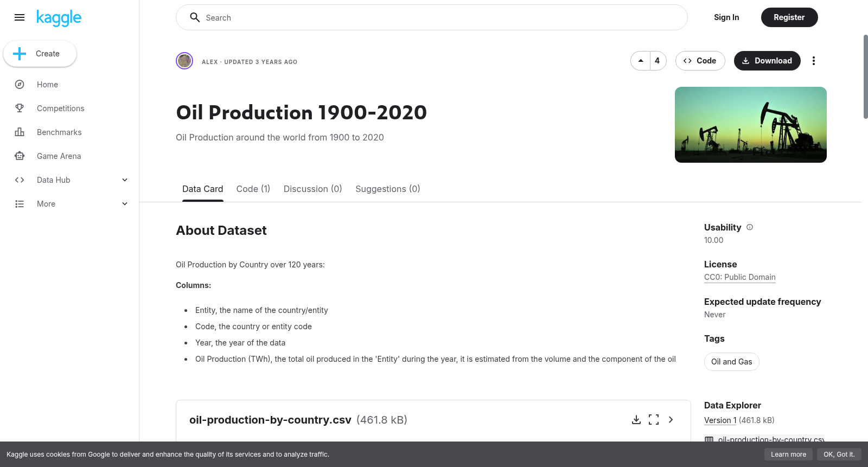
Task: Download the oil-production-by-country.csv file icon
Action: [x=636, y=420]
